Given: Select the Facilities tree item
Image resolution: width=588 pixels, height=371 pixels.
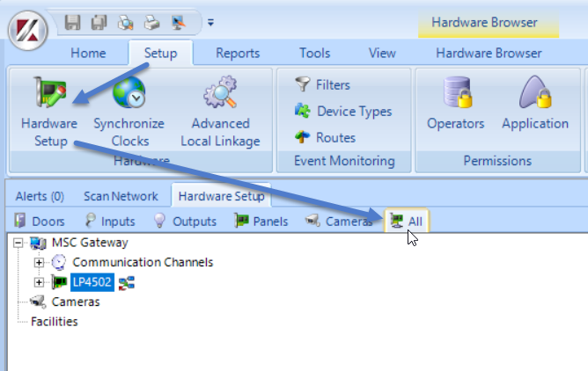Looking at the screenshot, I should point(55,322).
